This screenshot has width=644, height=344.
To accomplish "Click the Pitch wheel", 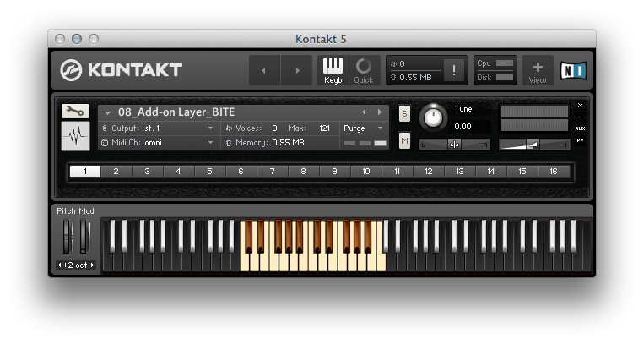I will pyautogui.click(x=67, y=237).
